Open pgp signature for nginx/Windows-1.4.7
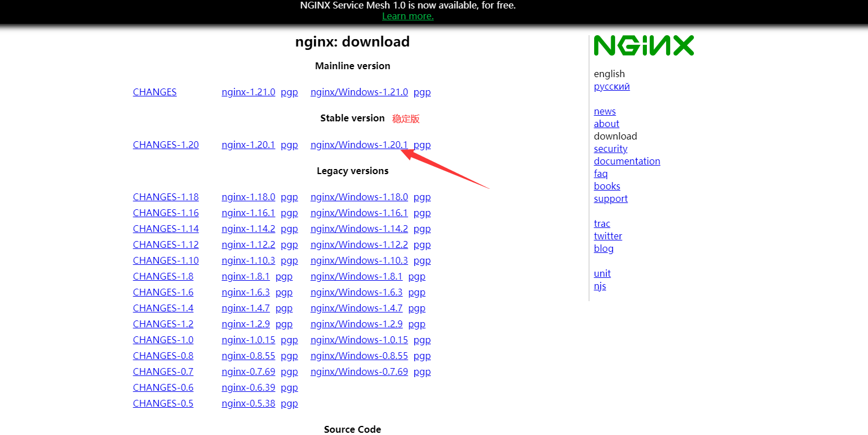 click(x=417, y=309)
